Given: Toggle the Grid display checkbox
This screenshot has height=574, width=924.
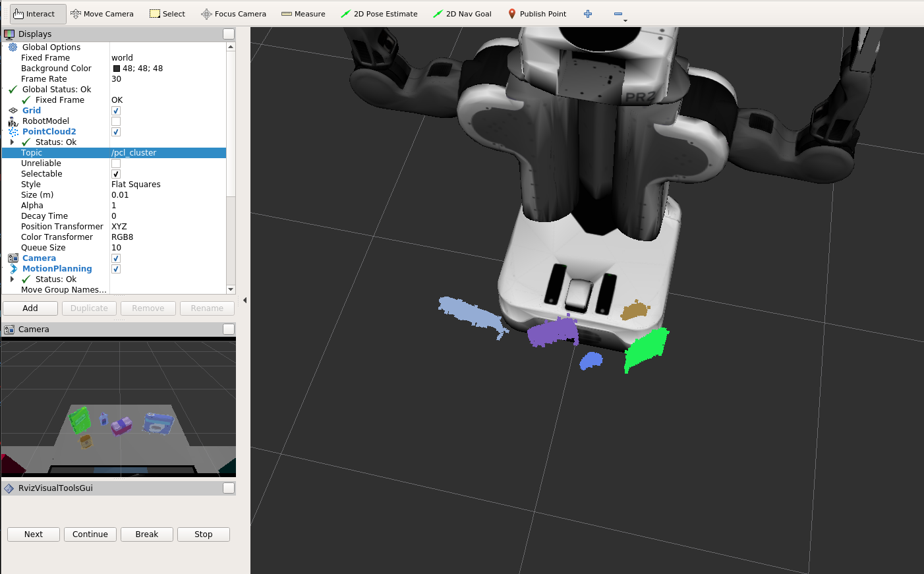Looking at the screenshot, I should 116,111.
